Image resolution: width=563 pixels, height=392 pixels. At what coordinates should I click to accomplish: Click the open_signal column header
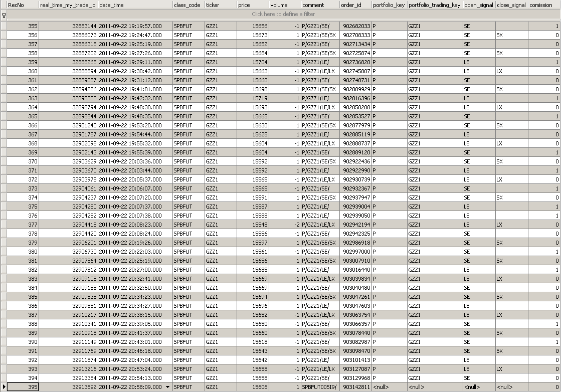[479, 5]
